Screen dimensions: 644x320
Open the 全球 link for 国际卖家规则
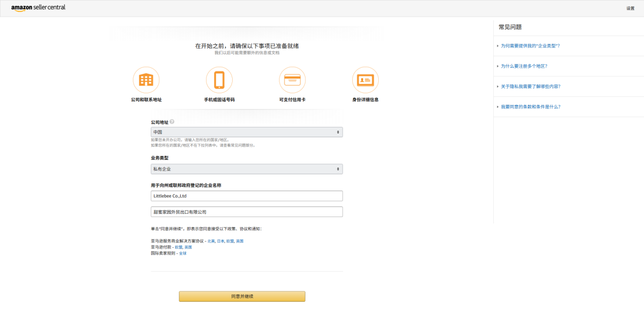coord(183,253)
